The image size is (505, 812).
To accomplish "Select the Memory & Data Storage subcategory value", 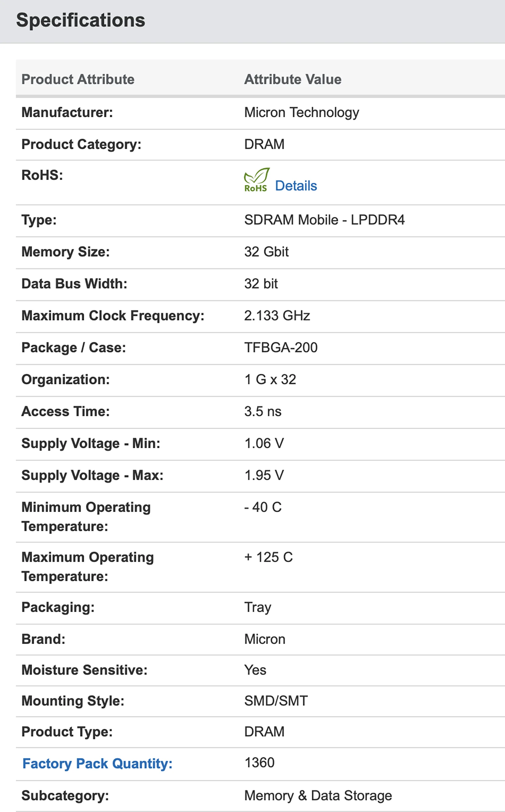I will (x=318, y=795).
